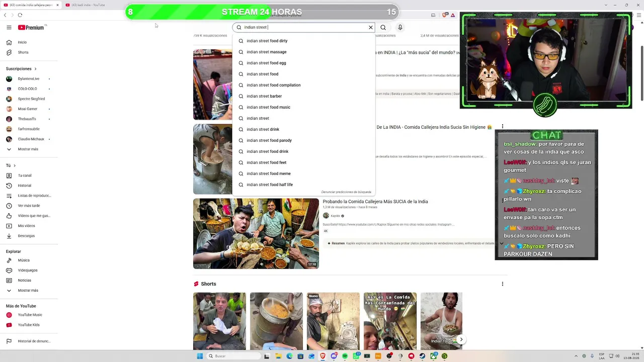Open video title "Probando la Comida Callejera Más SUCIA"
Viewport: 644px width, 362px height.
point(375,202)
